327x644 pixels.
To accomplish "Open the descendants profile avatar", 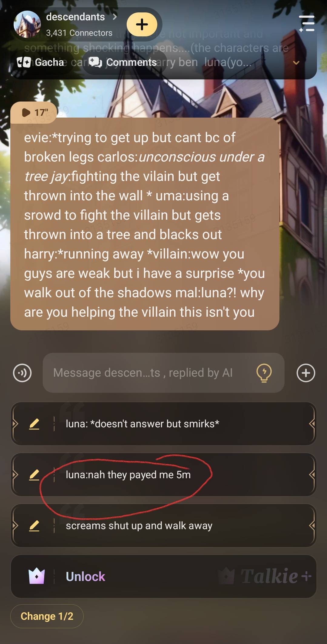I will [27, 24].
